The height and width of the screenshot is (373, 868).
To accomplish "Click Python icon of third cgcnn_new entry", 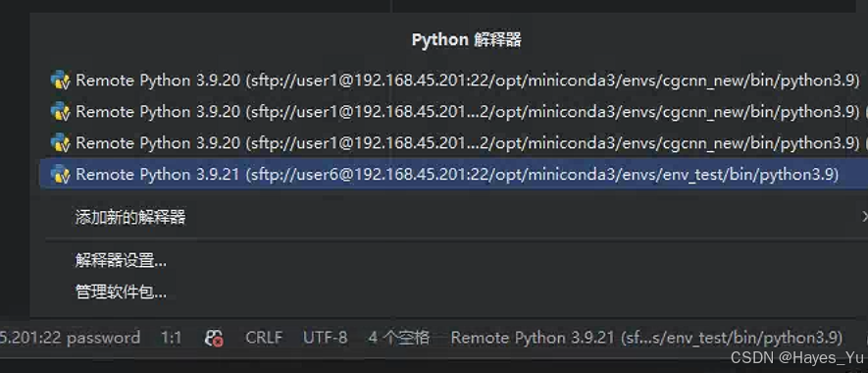I will [61, 143].
